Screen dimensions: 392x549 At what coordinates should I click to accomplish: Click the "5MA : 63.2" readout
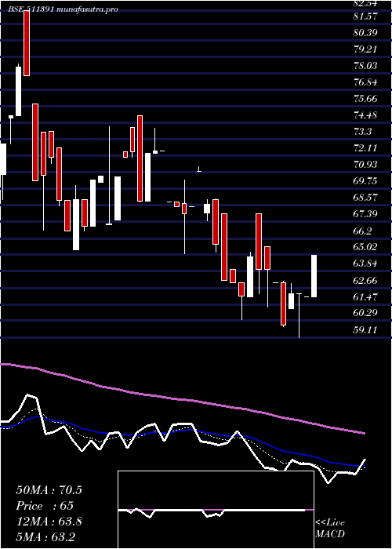[x=45, y=537]
